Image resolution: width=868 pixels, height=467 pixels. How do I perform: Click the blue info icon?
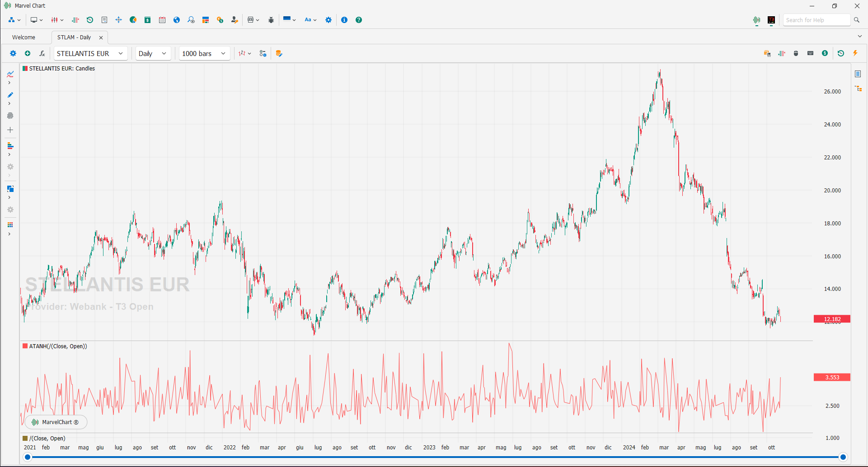pyautogui.click(x=344, y=20)
